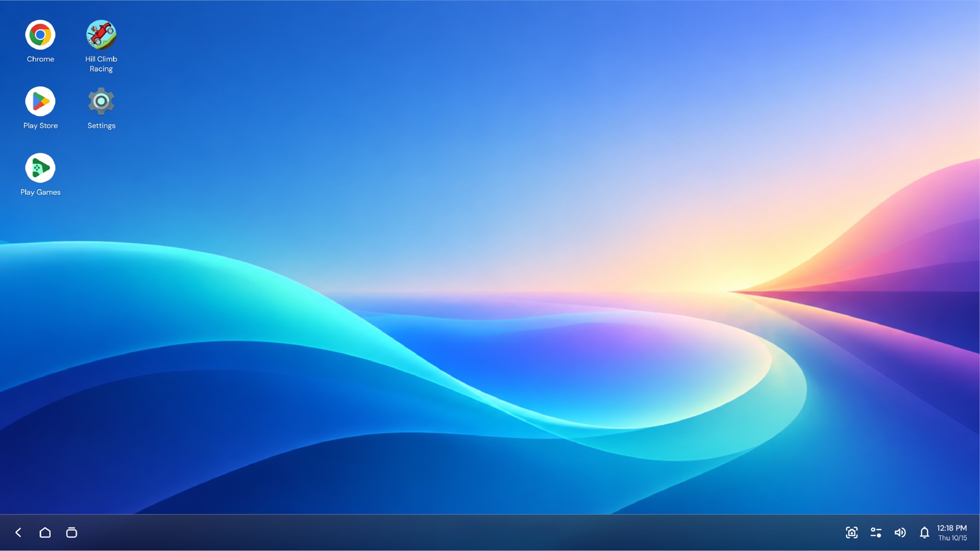Go to Home via taskbar
The width and height of the screenshot is (980, 551).
[45, 533]
